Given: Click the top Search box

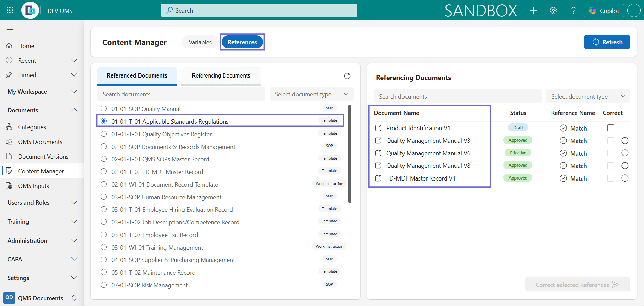Looking at the screenshot, I should (259, 10).
